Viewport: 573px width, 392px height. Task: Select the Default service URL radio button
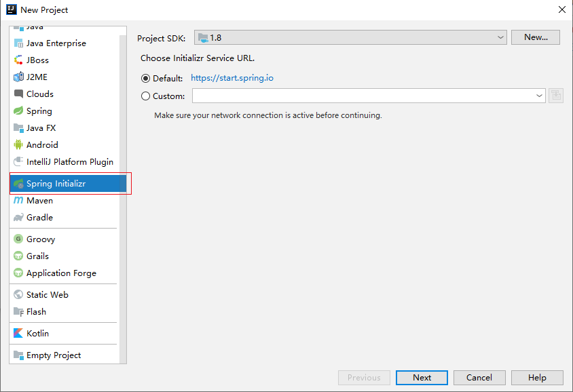pyautogui.click(x=145, y=78)
